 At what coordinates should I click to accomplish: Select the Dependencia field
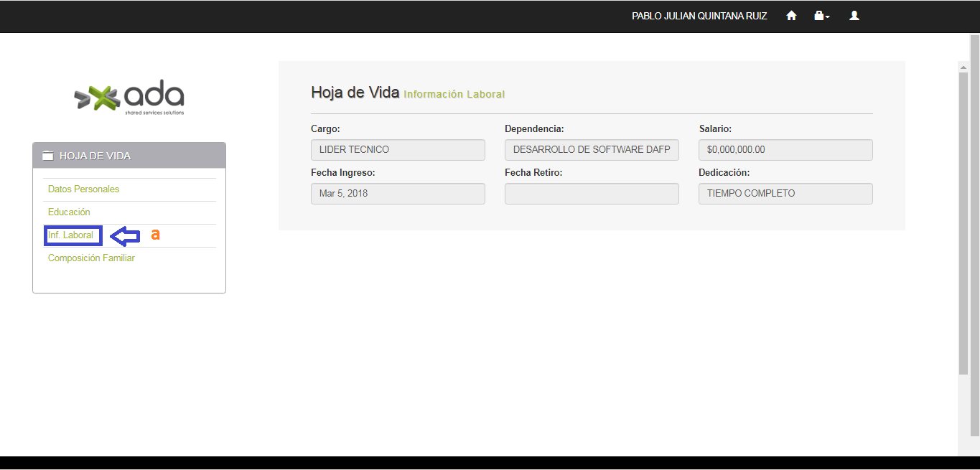click(x=592, y=150)
